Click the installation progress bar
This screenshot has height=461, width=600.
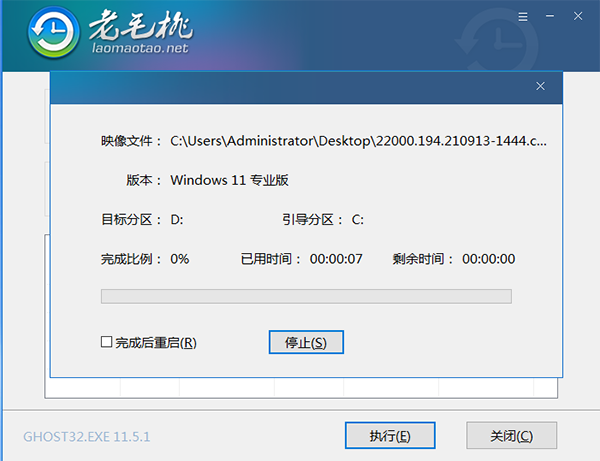click(306, 296)
